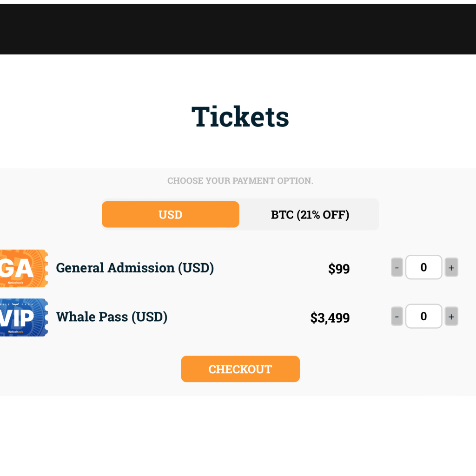Click the $3,499 price text
476x476 pixels.
point(330,318)
